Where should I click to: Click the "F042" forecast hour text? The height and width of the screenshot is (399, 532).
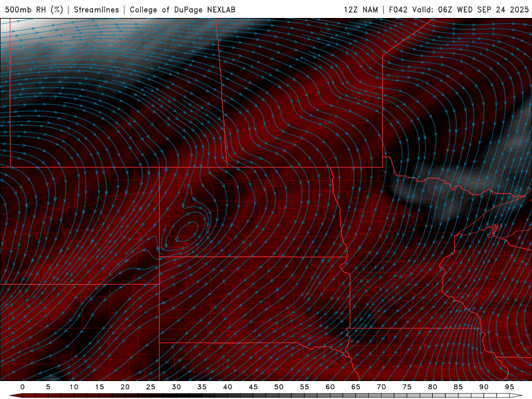tap(398, 9)
